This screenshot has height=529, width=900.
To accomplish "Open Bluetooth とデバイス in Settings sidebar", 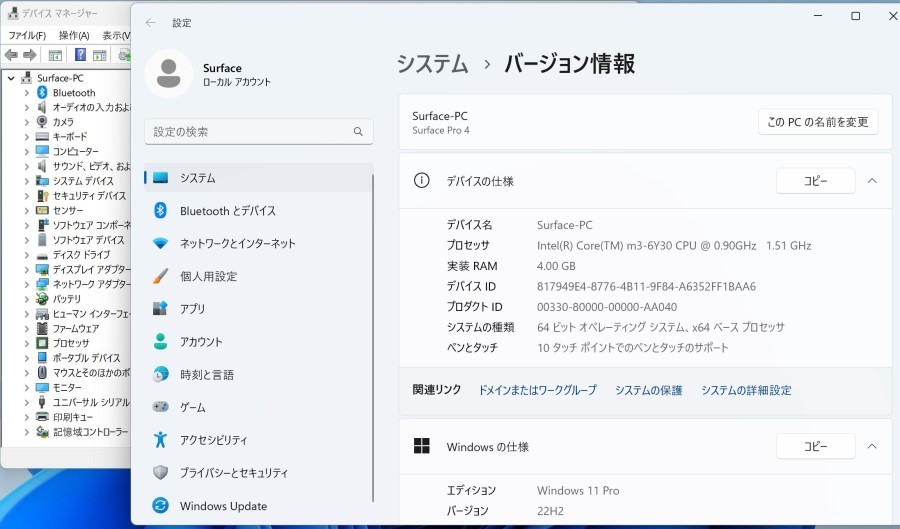I will pyautogui.click(x=258, y=211).
